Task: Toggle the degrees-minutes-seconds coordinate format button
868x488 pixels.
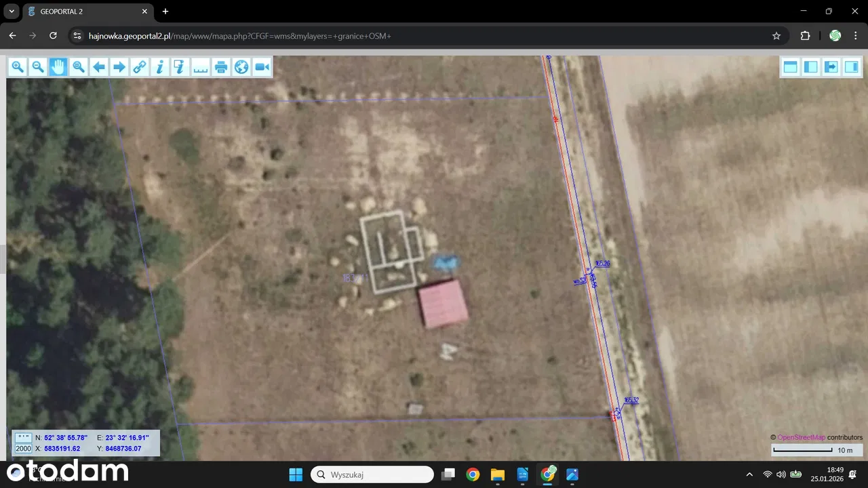Action: coord(23,438)
